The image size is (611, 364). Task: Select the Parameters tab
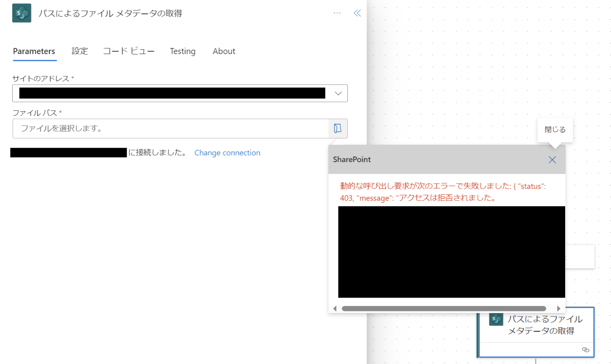[34, 51]
